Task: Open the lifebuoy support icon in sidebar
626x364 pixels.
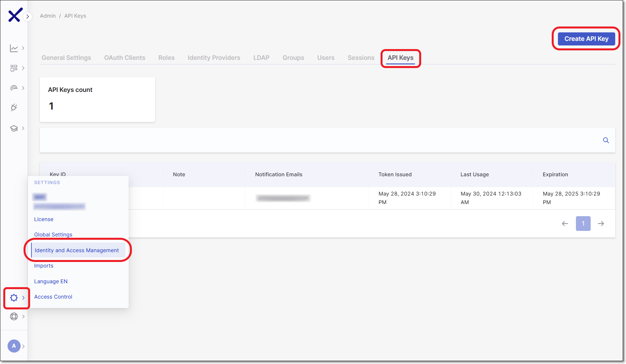Action: tap(14, 317)
